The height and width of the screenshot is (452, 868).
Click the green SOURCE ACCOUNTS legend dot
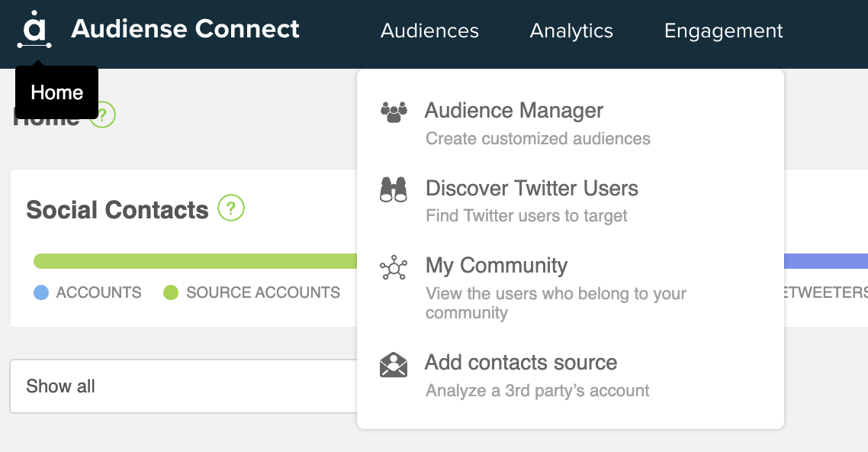tap(171, 292)
